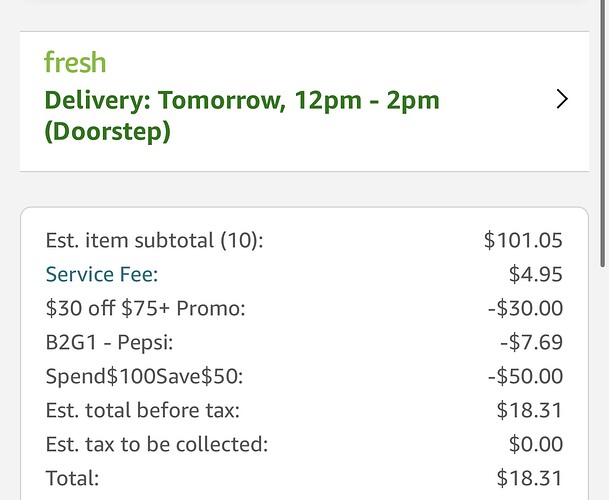Click the Est. tax to be collected label

pyautogui.click(x=157, y=444)
